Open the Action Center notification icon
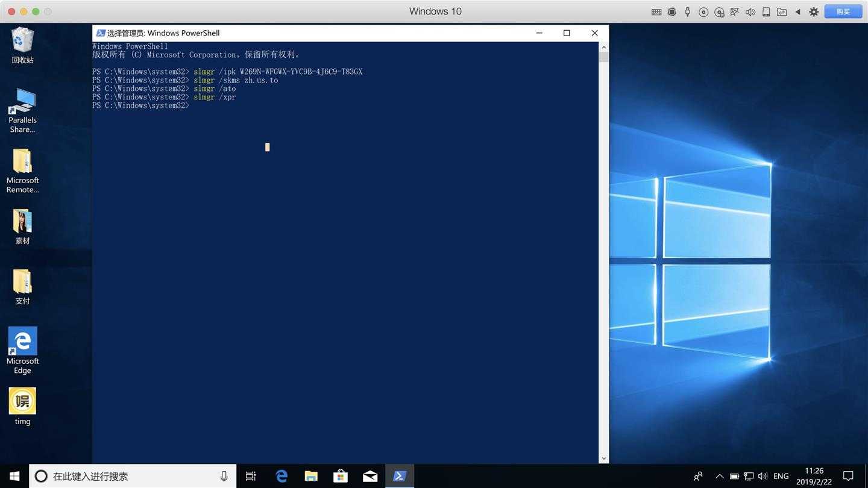This screenshot has width=868, height=488. [x=848, y=476]
